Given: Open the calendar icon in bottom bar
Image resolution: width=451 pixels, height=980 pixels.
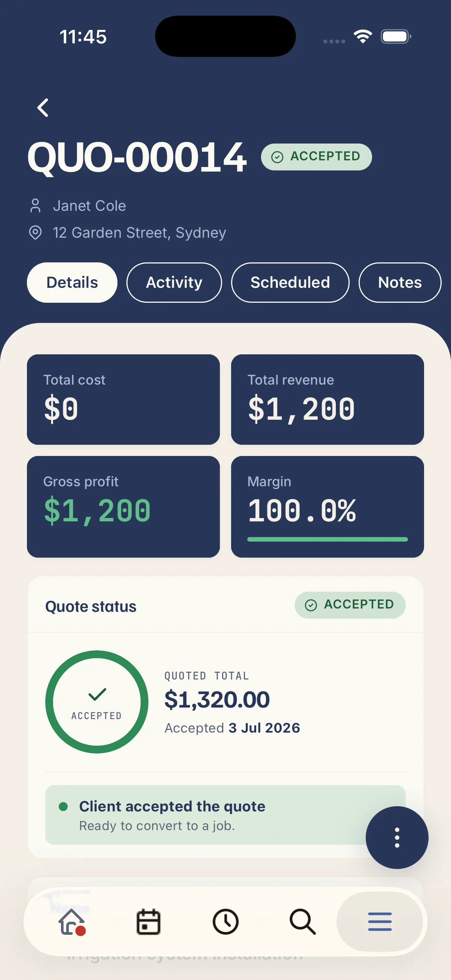Looking at the screenshot, I should pos(148,922).
